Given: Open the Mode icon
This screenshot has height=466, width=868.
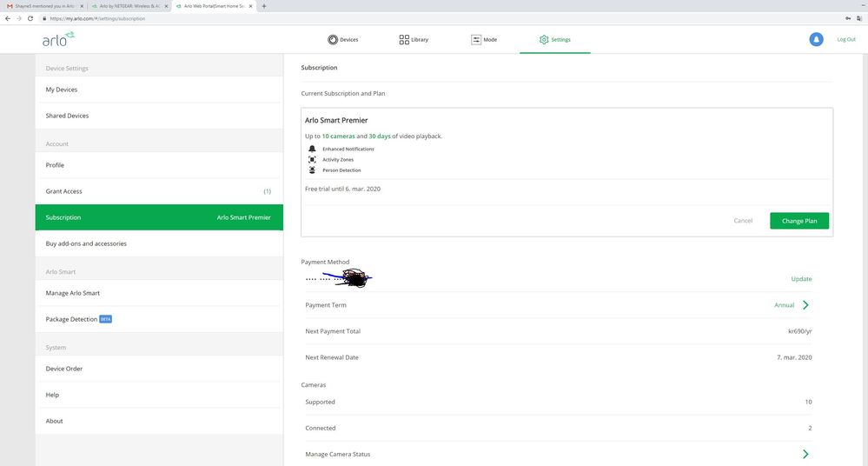Looking at the screenshot, I should [x=476, y=39].
